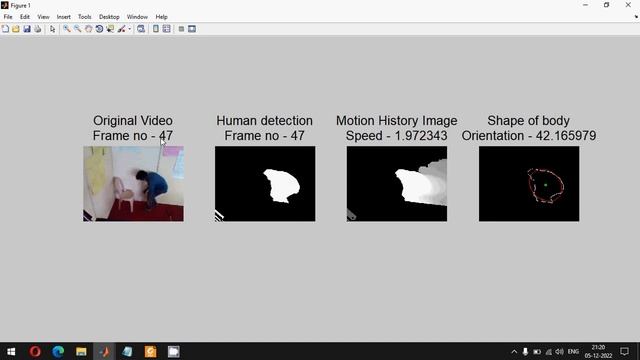The image size is (640, 360).
Task: Open the Help menu
Action: tap(162, 17)
